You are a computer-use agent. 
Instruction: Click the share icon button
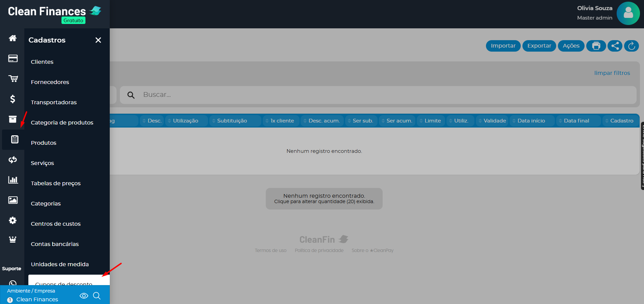(x=615, y=46)
